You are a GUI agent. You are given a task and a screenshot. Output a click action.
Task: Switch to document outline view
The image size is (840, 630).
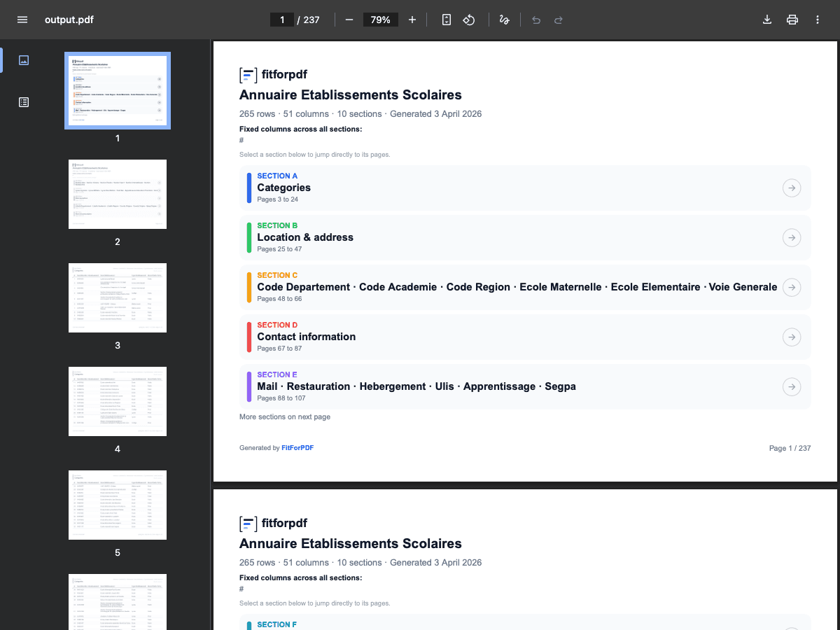24,102
